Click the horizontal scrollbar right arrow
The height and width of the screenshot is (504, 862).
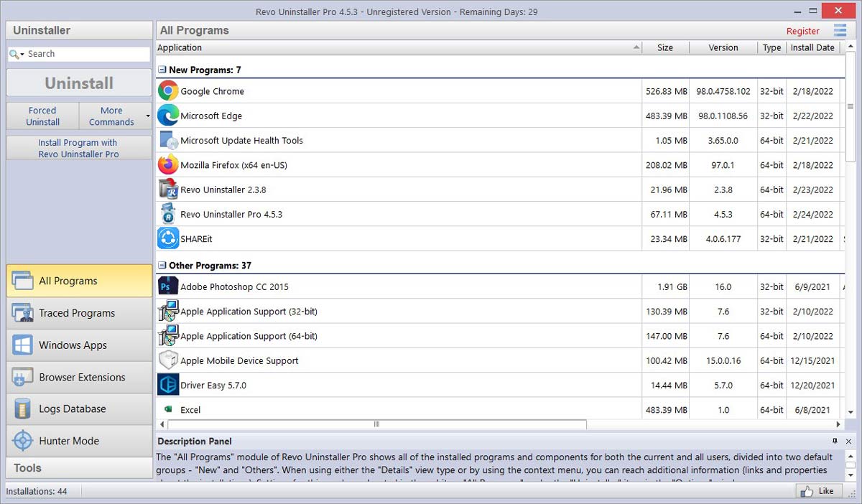pos(838,424)
